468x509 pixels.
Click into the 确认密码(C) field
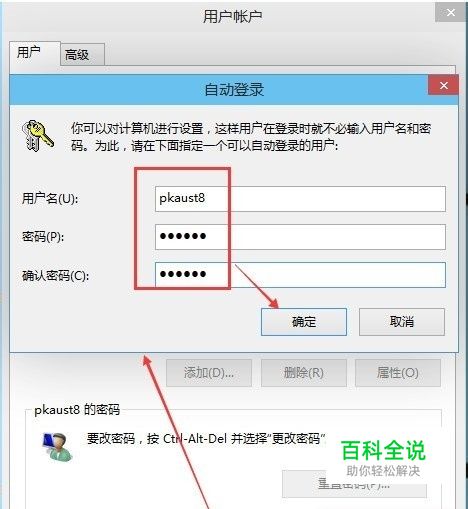click(x=300, y=275)
